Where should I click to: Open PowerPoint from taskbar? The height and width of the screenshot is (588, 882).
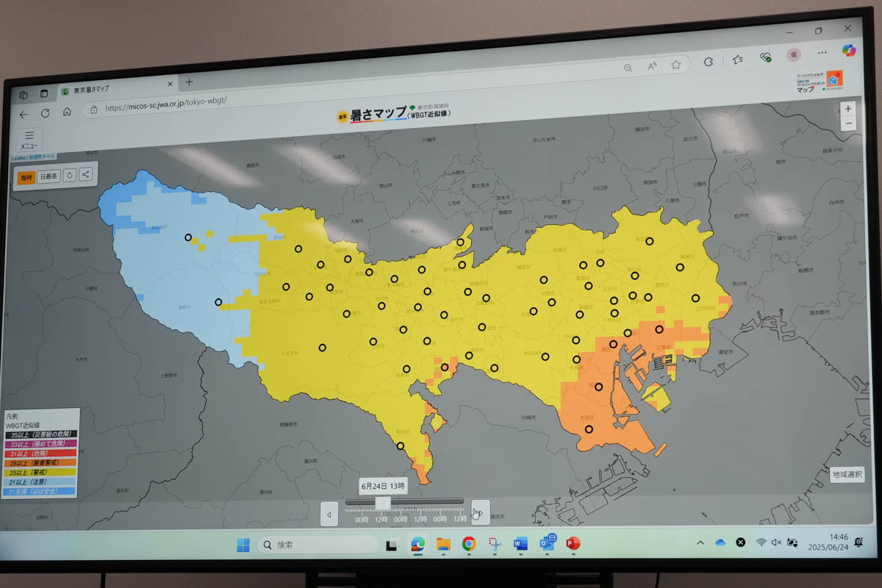[573, 543]
